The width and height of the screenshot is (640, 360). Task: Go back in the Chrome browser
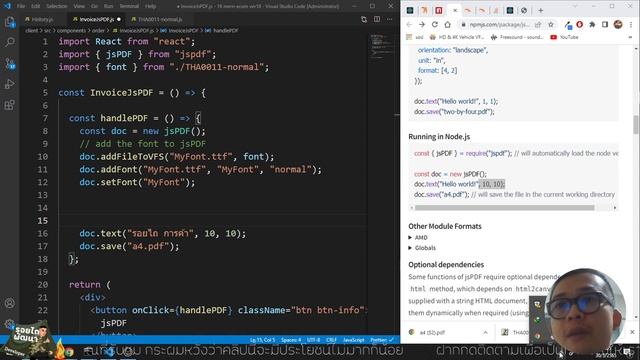pyautogui.click(x=409, y=24)
